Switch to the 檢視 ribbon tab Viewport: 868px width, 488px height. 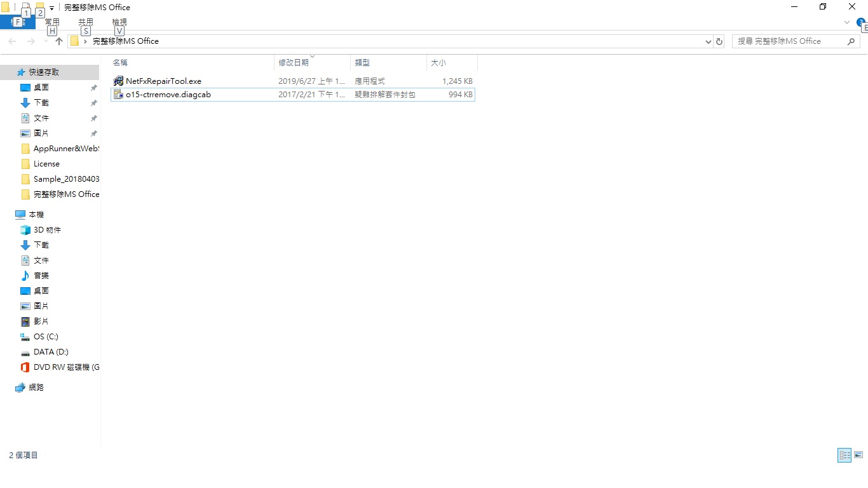pyautogui.click(x=119, y=22)
